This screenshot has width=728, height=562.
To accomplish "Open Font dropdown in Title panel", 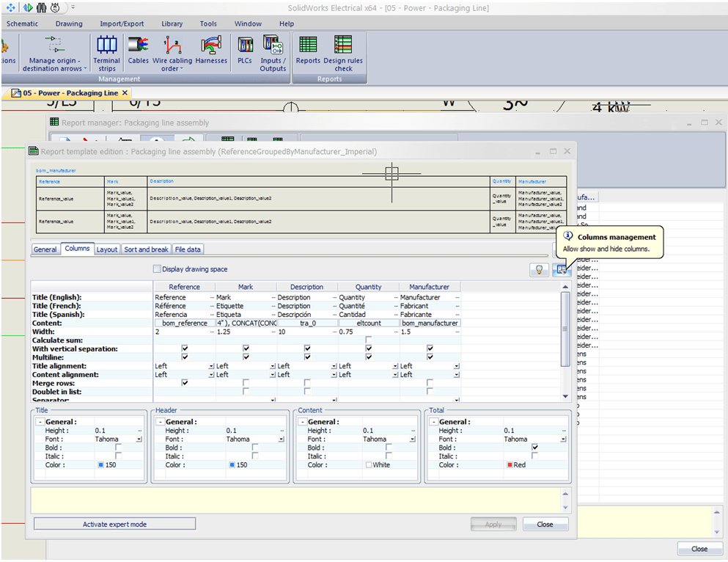I will point(139,439).
